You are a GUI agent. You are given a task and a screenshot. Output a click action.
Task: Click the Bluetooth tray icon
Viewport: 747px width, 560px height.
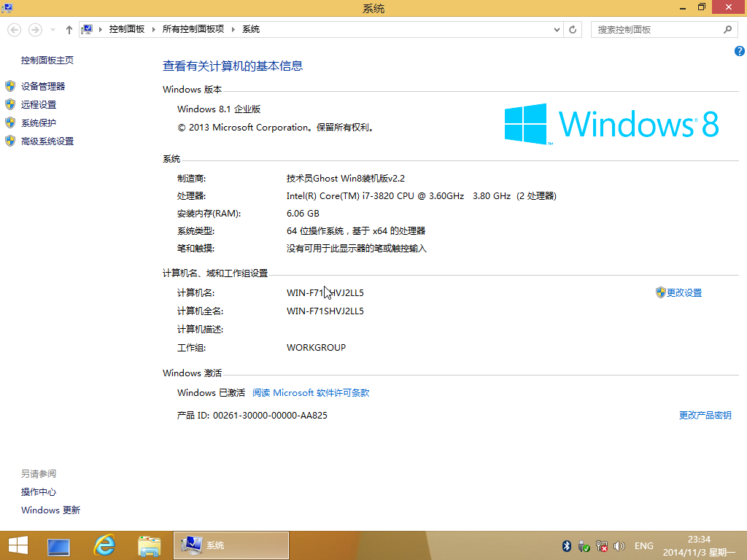[566, 546]
